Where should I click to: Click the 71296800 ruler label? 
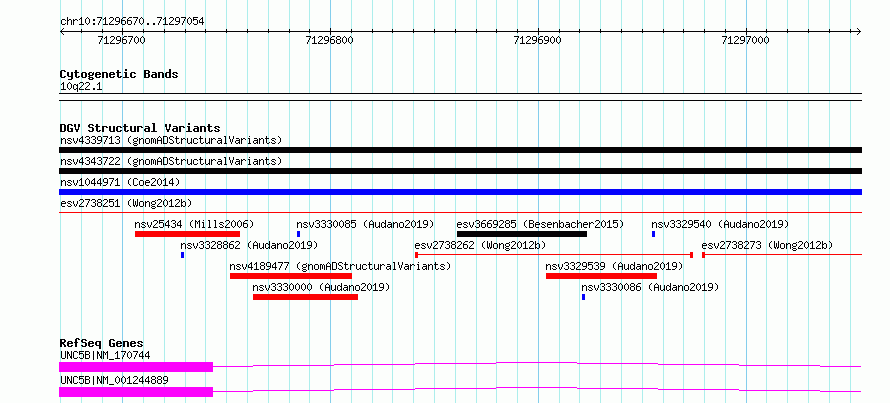coord(329,40)
